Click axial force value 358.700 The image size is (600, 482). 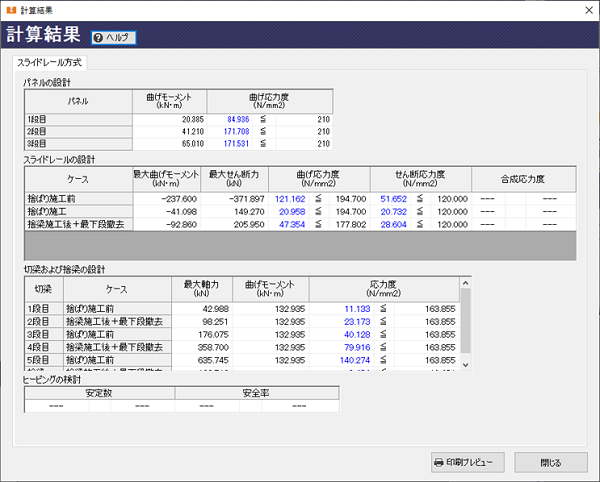pos(213,347)
